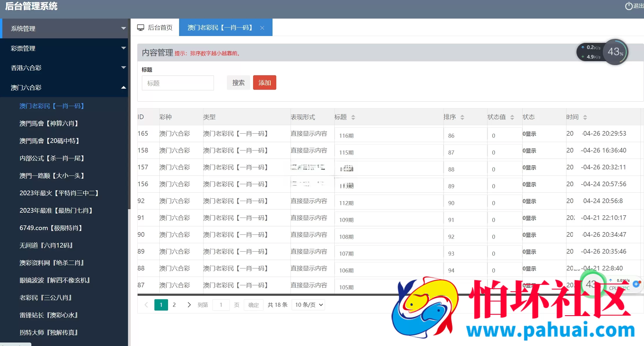This screenshot has width=644, height=346.
Task: Click the 确定 page jump button
Action: (x=253, y=305)
